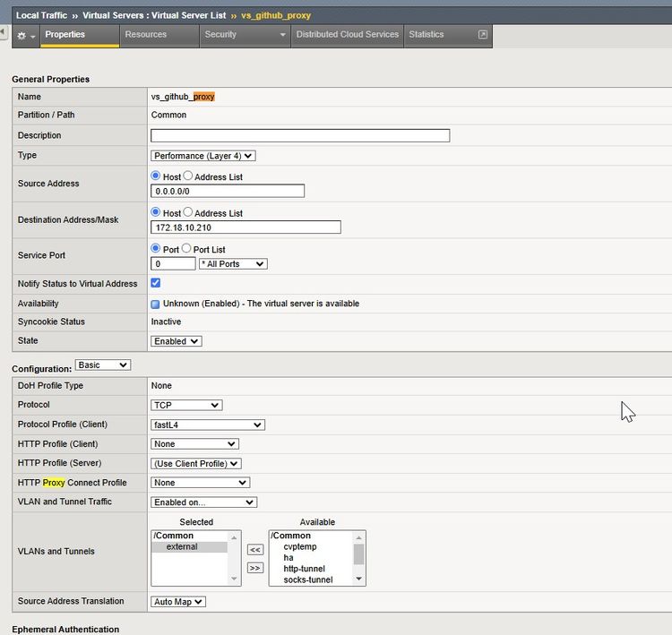Select Port List radio for Service Port

point(187,250)
